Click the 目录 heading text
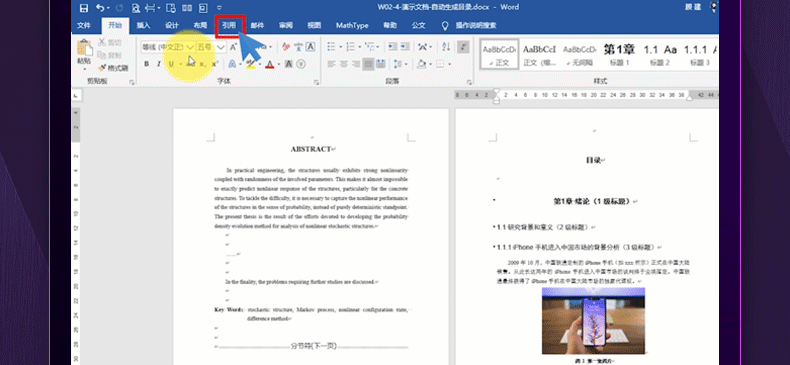790x365 pixels. coord(593,160)
